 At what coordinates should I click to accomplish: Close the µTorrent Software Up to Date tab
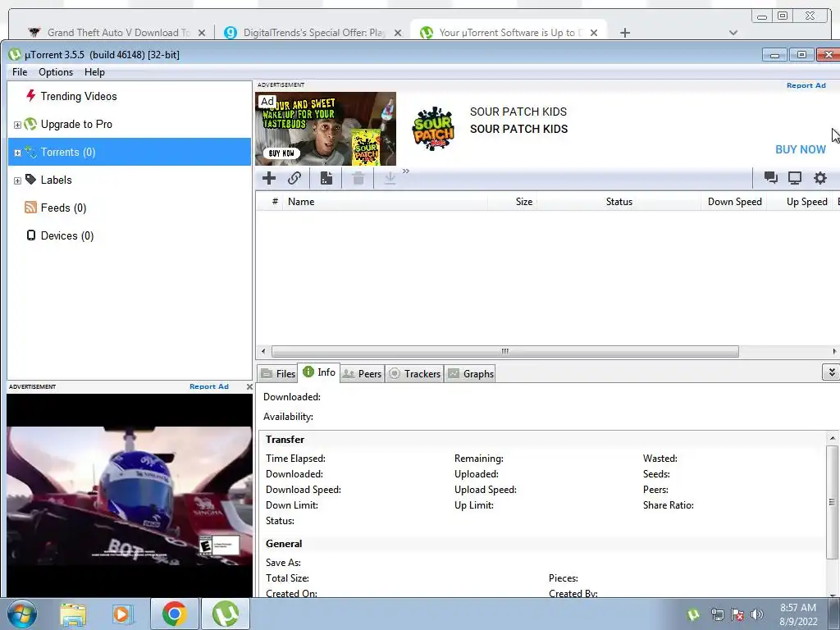click(594, 33)
